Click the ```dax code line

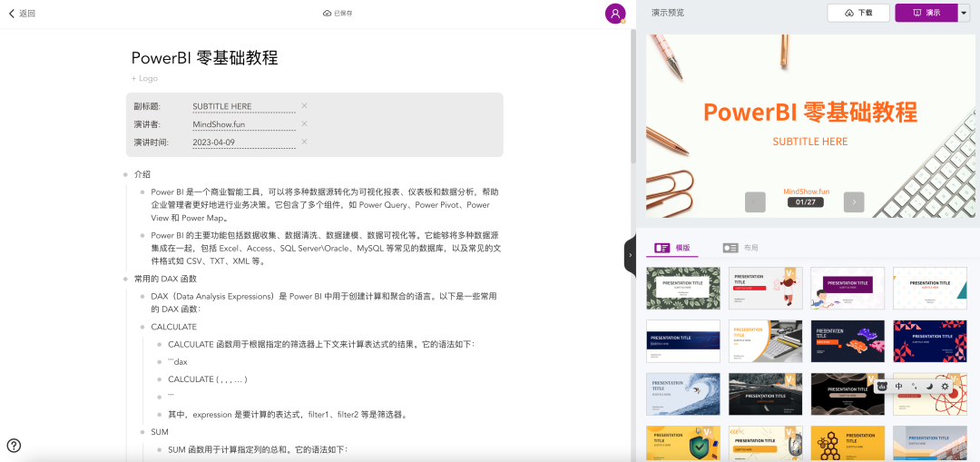point(178,362)
